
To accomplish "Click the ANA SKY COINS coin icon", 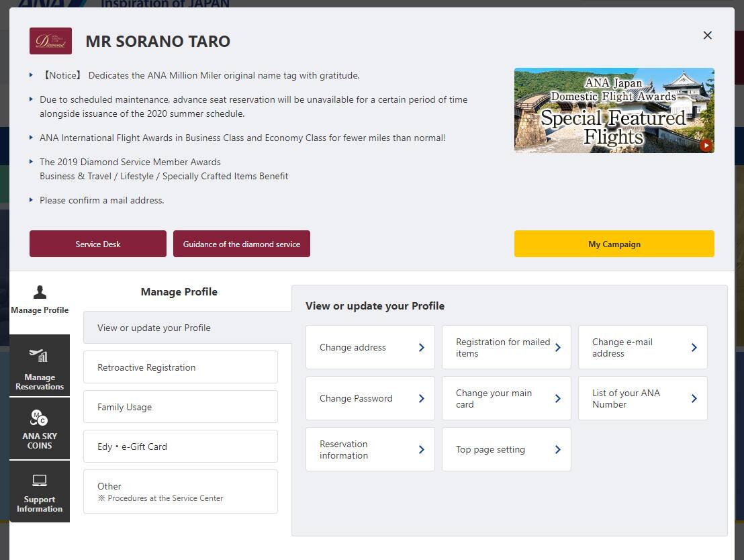I will coord(39,418).
